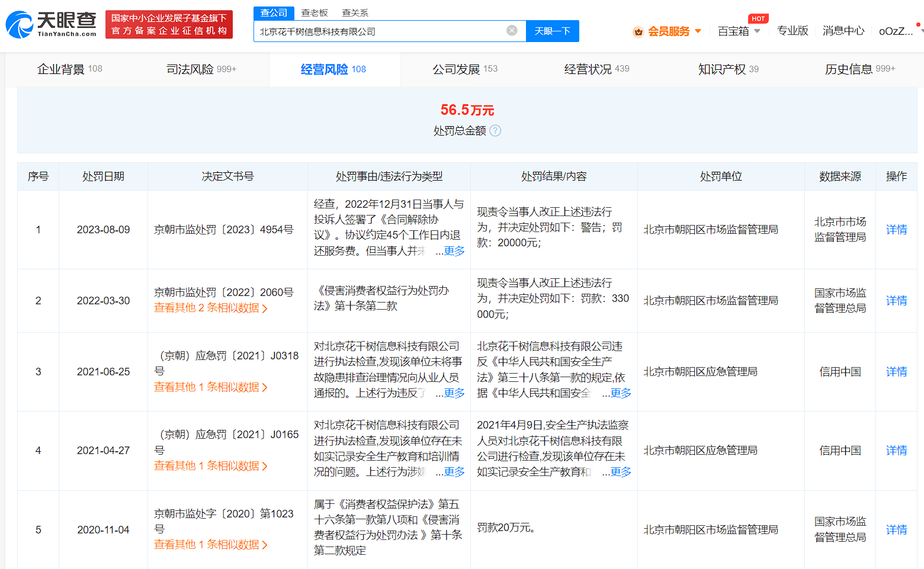This screenshot has width=924, height=569.
Task: Open 详情 for 2022-03-30 penalty
Action: pyautogui.click(x=897, y=301)
